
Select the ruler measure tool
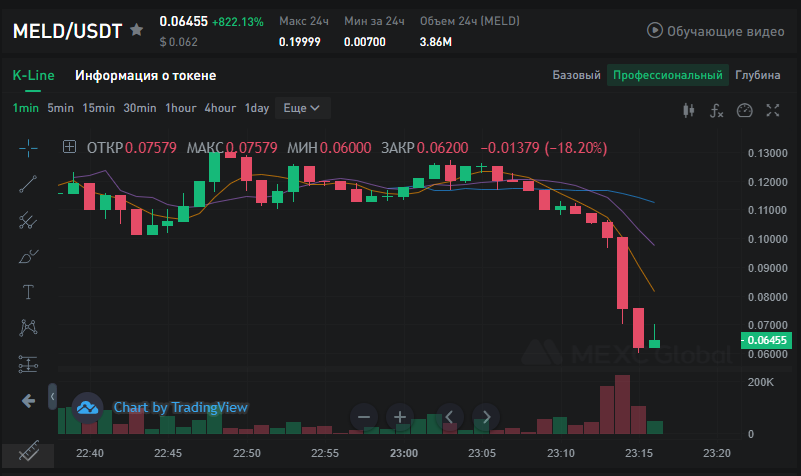(28, 452)
